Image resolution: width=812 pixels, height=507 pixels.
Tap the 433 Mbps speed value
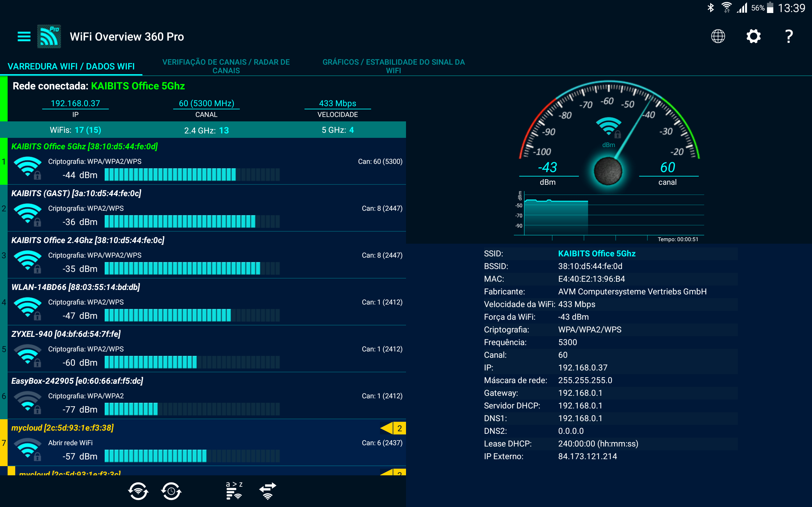pyautogui.click(x=337, y=103)
